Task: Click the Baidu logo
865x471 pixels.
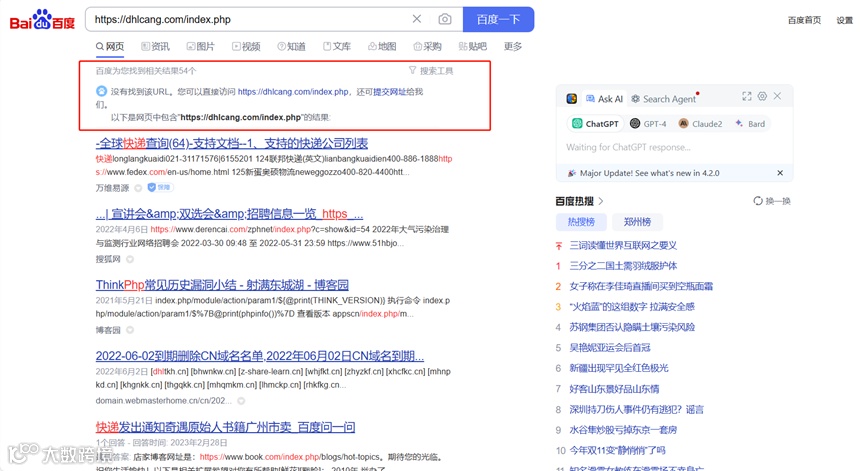Action: (42, 20)
